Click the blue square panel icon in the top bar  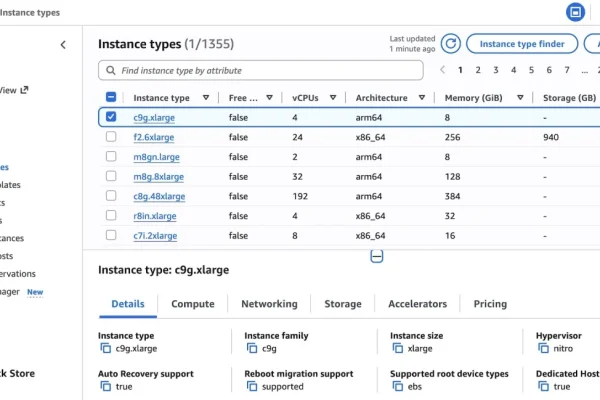pos(575,12)
